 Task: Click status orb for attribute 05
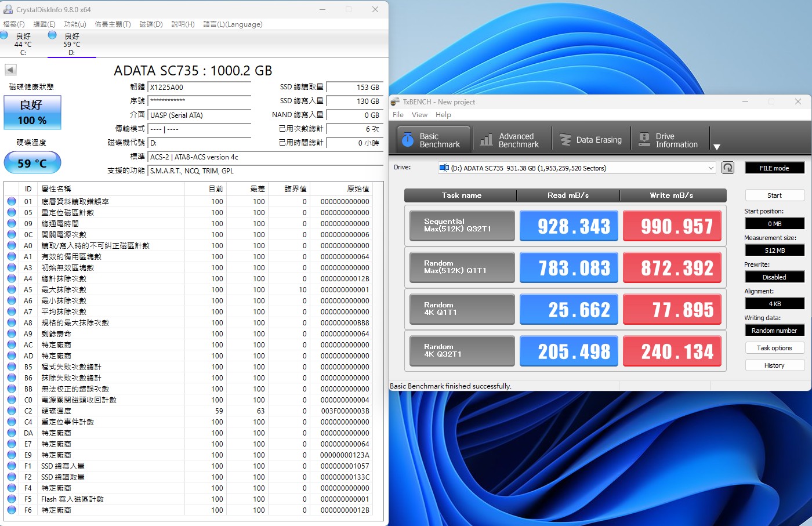[x=12, y=212]
